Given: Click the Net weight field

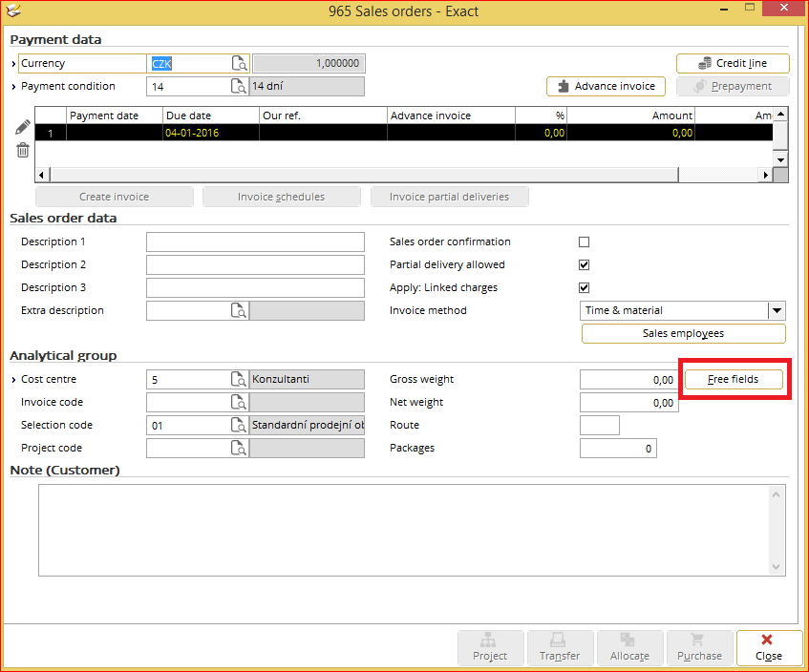Looking at the screenshot, I should tap(628, 402).
